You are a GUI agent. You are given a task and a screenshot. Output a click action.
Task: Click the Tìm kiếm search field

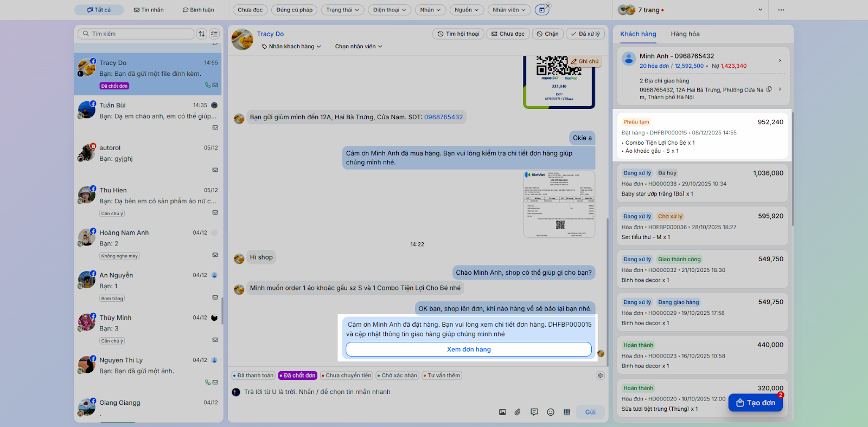[136, 34]
